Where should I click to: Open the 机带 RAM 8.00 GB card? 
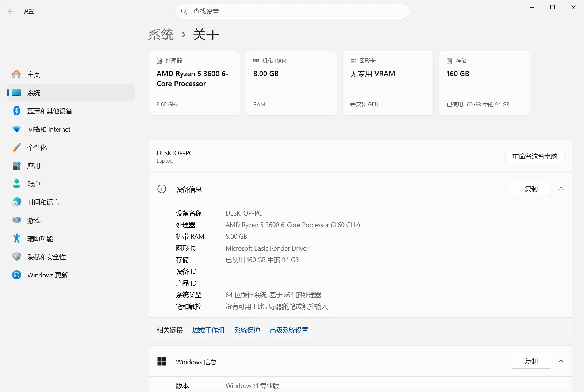291,83
